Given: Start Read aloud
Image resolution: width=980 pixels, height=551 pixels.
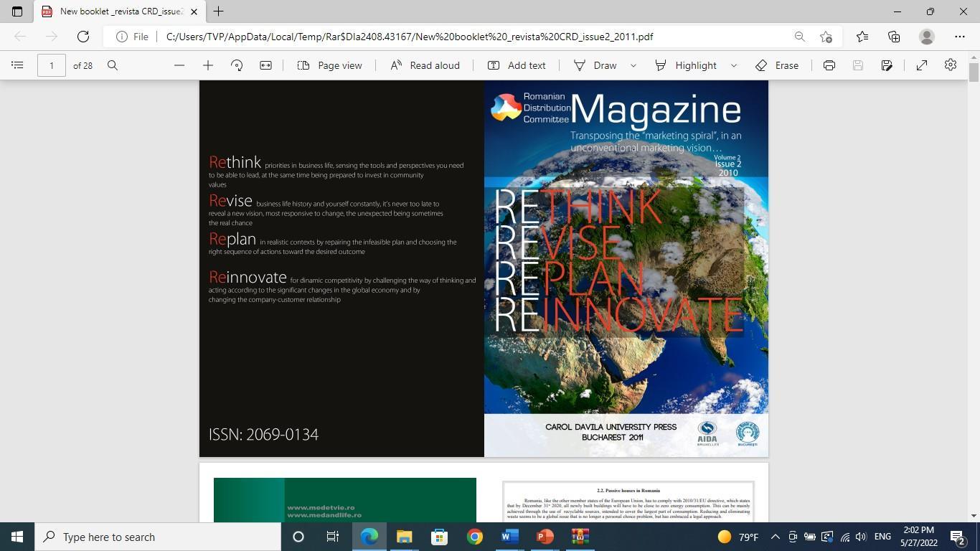Looking at the screenshot, I should (425, 65).
